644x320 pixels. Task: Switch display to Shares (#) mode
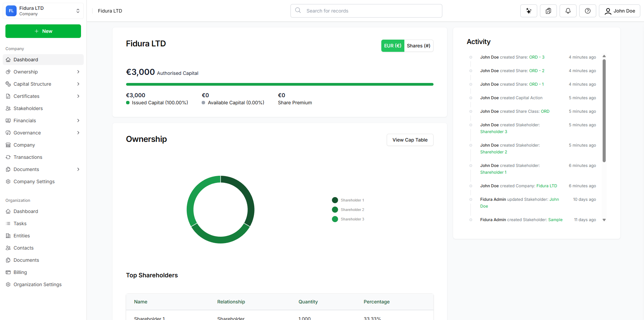coord(418,46)
